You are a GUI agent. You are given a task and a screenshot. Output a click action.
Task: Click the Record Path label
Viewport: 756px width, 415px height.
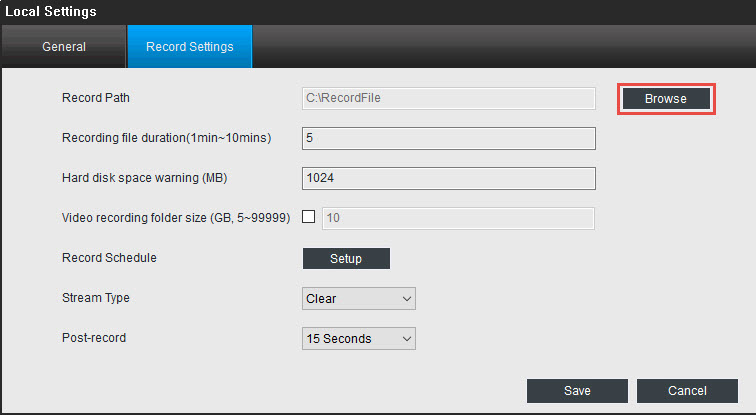click(96, 98)
